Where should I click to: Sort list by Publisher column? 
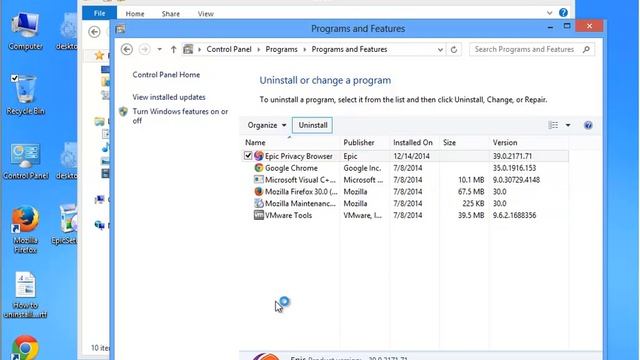coord(359,142)
